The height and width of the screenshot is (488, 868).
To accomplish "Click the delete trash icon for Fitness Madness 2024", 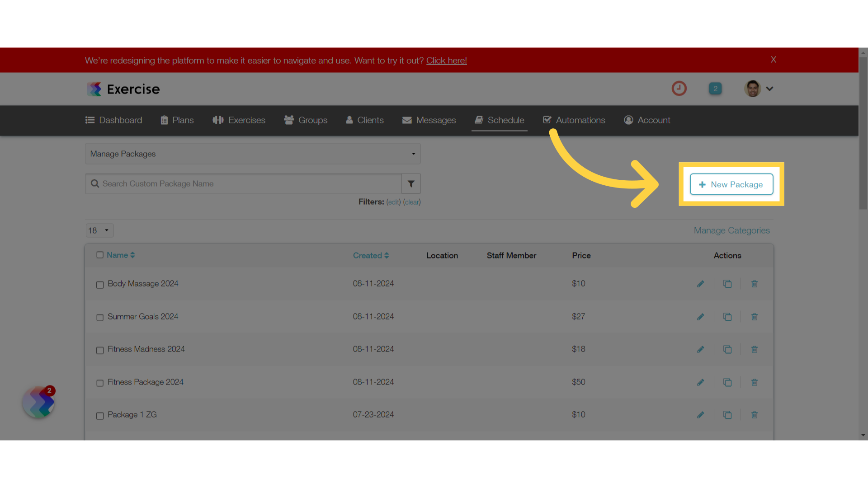I will (755, 349).
